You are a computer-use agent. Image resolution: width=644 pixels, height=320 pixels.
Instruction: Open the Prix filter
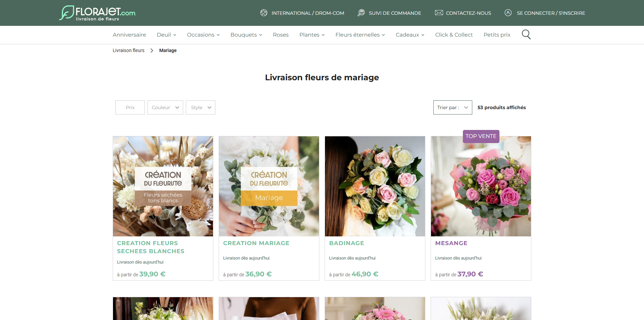click(x=130, y=107)
